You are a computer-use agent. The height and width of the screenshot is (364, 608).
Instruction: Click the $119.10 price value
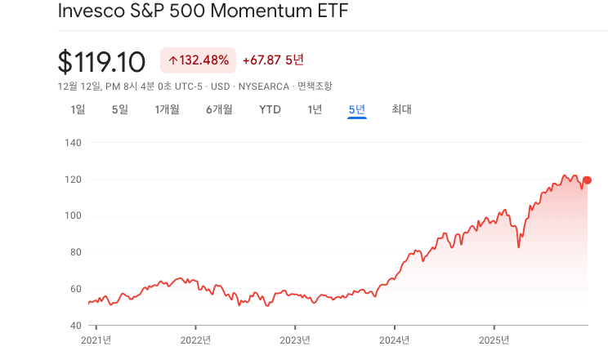101,61
